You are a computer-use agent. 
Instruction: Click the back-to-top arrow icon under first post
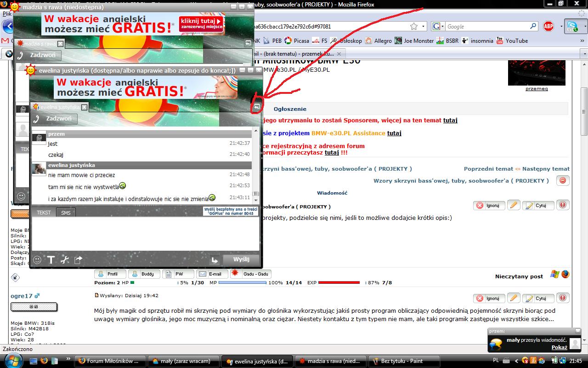(x=15, y=277)
